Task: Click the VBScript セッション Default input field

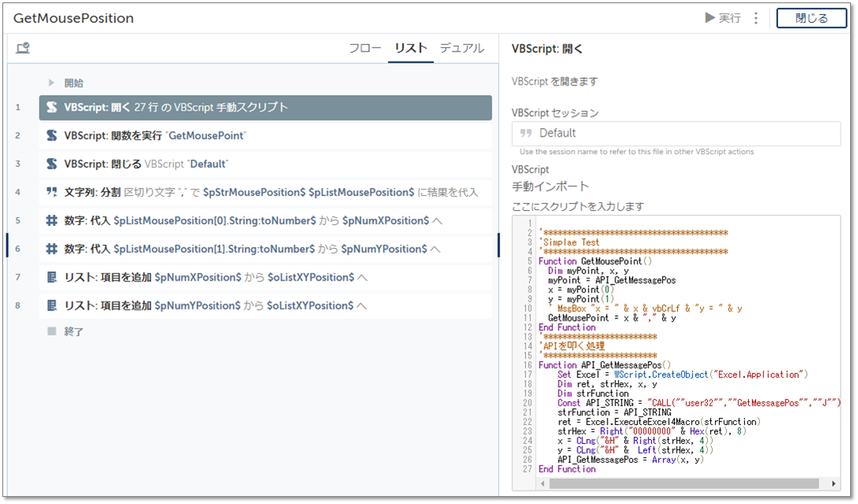Action: click(675, 133)
